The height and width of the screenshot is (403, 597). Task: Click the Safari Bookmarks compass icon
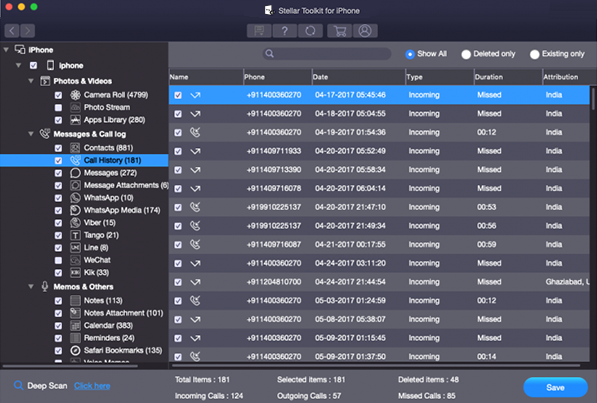click(x=75, y=350)
